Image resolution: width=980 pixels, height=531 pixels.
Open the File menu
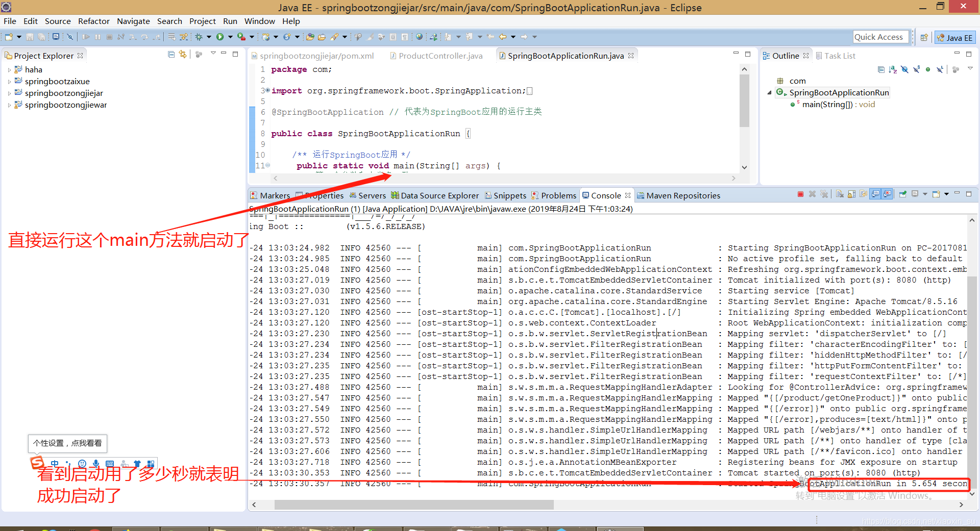coord(10,21)
